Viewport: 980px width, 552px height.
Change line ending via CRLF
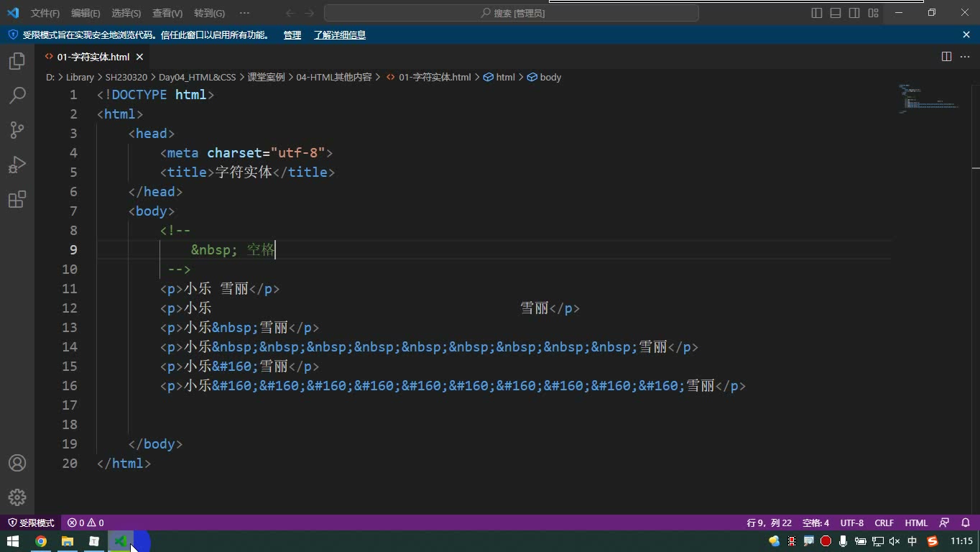click(x=884, y=523)
